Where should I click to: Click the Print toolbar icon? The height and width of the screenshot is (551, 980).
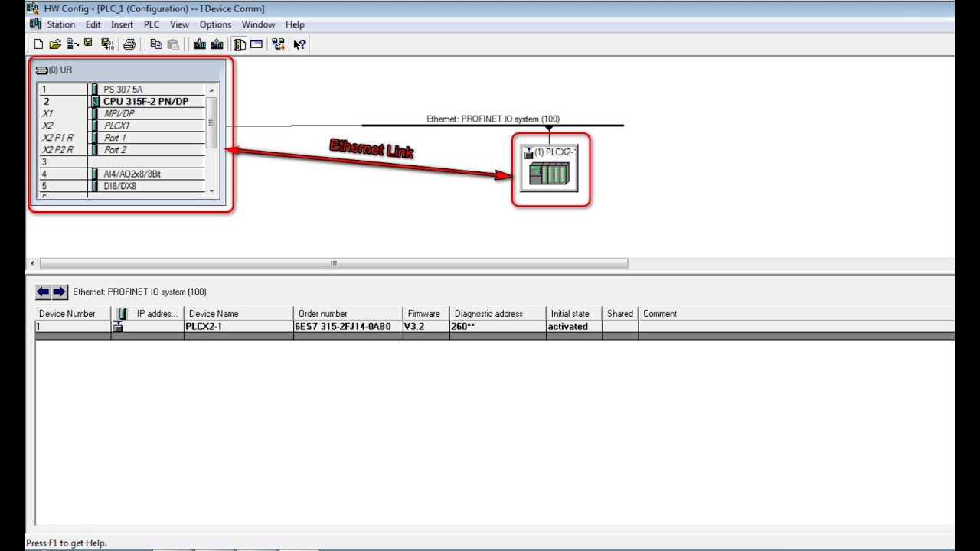point(129,44)
